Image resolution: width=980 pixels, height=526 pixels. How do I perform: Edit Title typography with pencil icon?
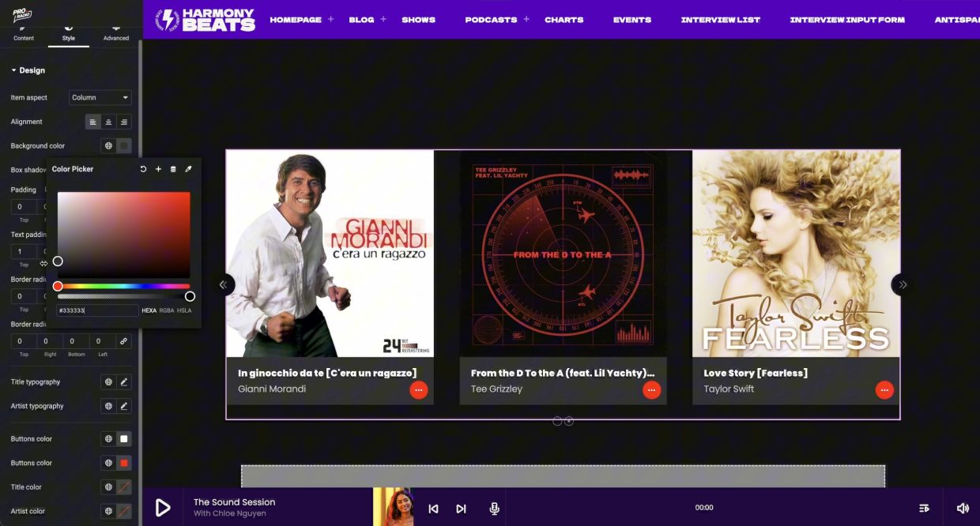[124, 382]
